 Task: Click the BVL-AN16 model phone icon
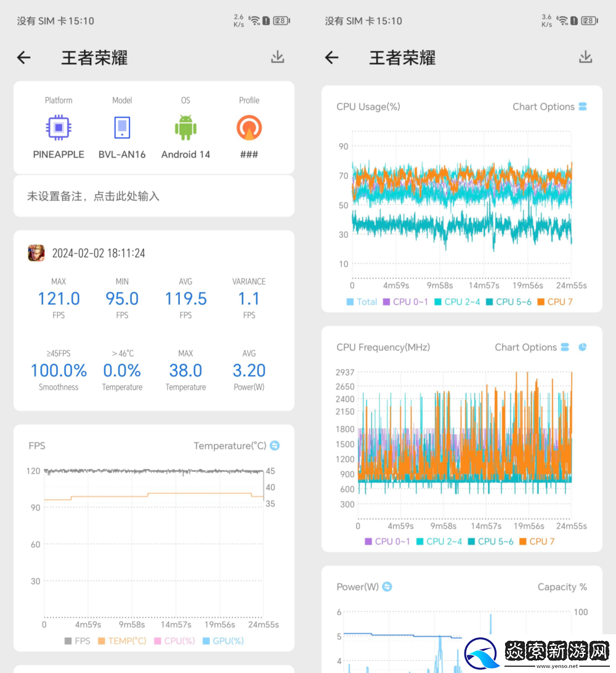point(121,127)
